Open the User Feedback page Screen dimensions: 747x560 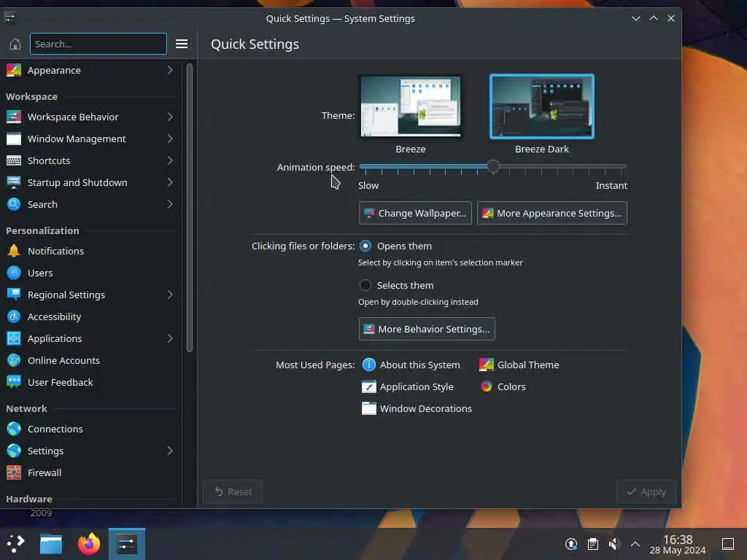coord(90,382)
